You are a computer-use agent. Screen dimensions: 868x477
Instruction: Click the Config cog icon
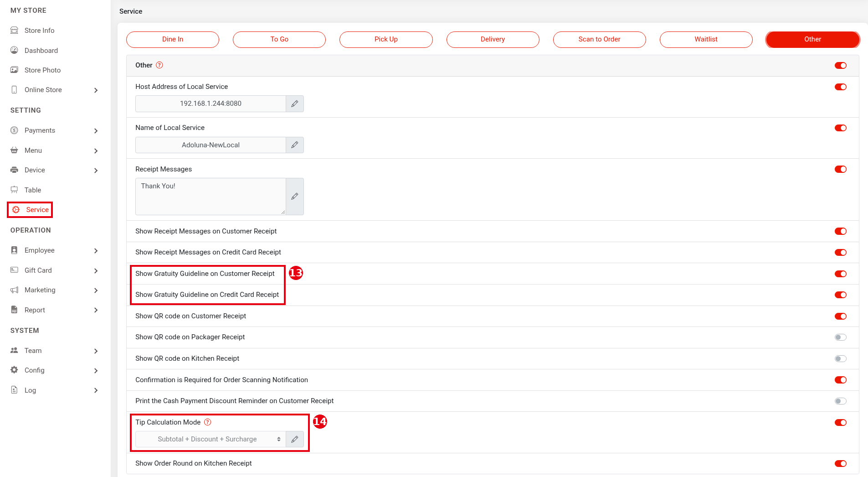[15, 370]
